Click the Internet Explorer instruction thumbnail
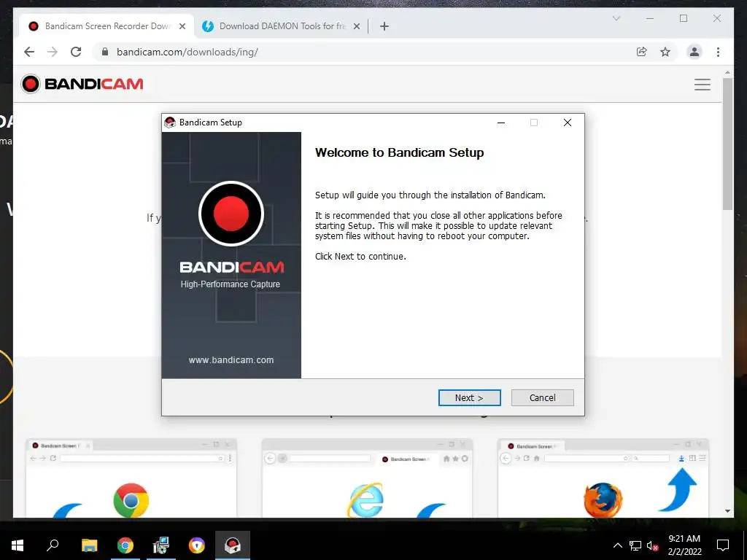 [367, 478]
